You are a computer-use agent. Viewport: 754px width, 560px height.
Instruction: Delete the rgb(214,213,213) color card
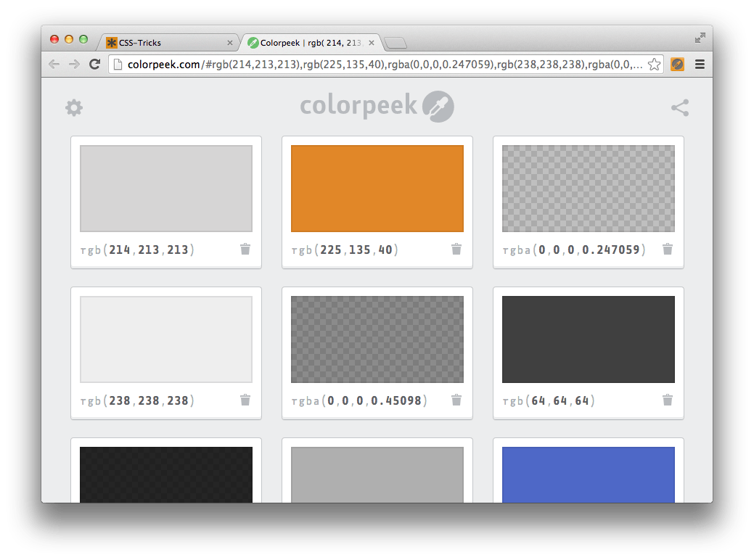245,249
